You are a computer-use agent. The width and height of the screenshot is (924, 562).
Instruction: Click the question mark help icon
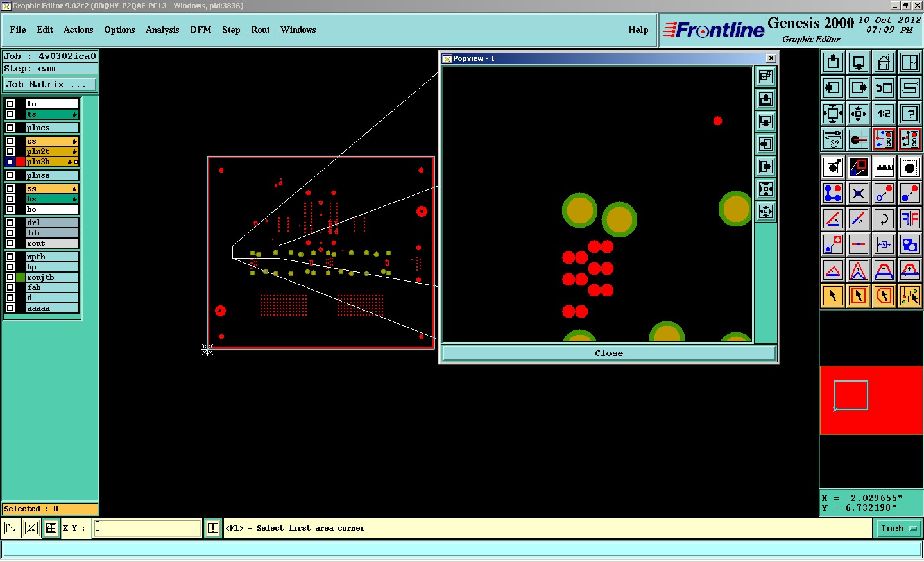(910, 114)
